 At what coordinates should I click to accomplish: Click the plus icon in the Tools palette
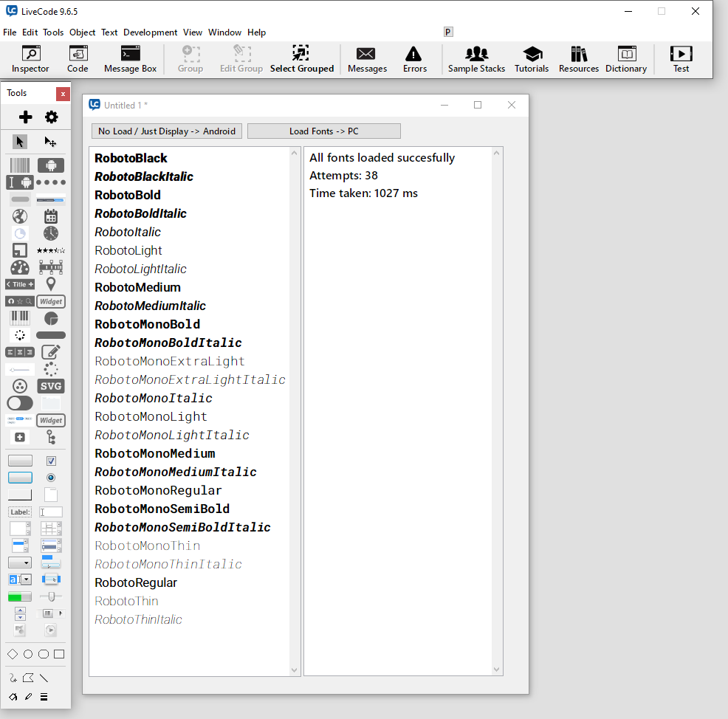[26, 117]
